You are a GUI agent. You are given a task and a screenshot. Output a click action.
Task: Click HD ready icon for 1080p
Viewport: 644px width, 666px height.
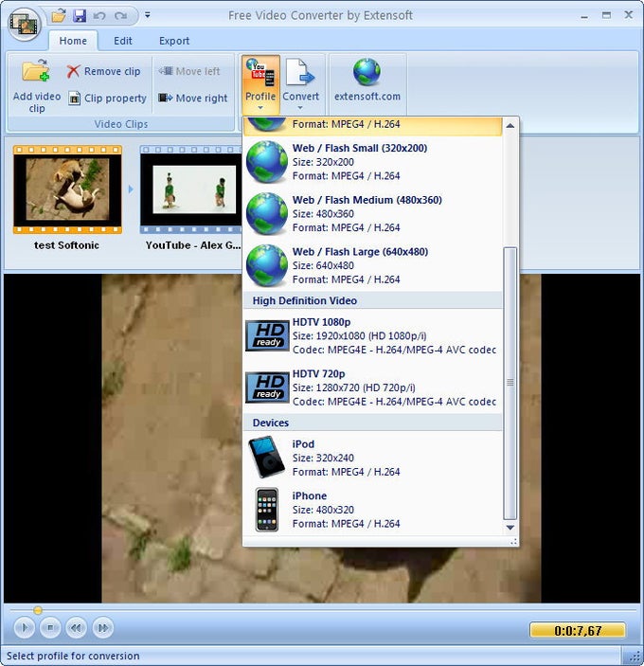(267, 336)
